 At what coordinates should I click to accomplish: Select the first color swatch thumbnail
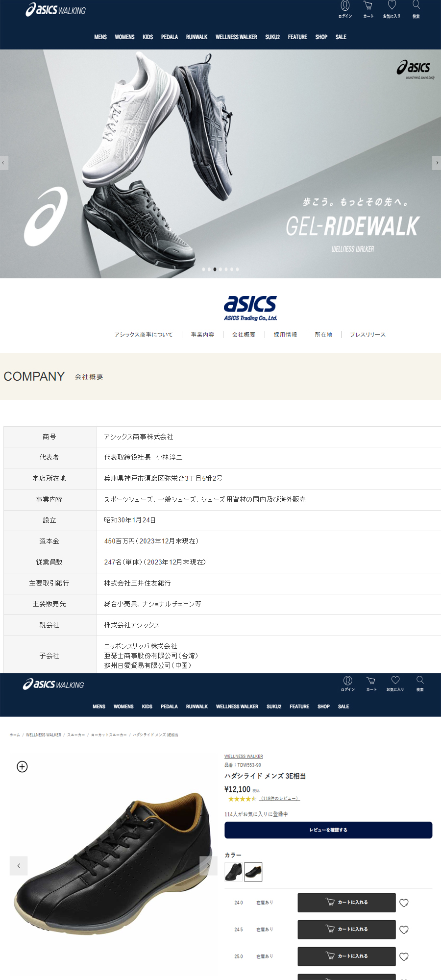pos(233,872)
